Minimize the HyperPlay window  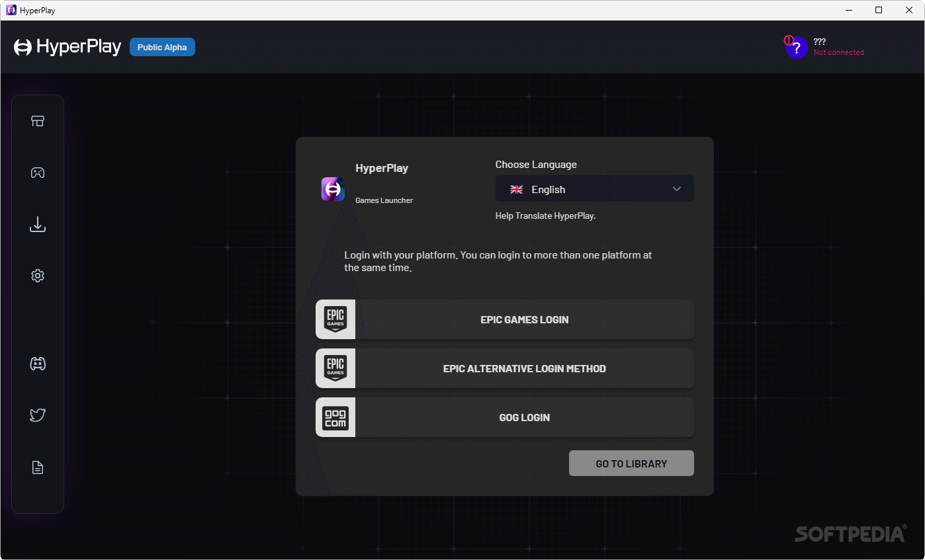point(848,10)
